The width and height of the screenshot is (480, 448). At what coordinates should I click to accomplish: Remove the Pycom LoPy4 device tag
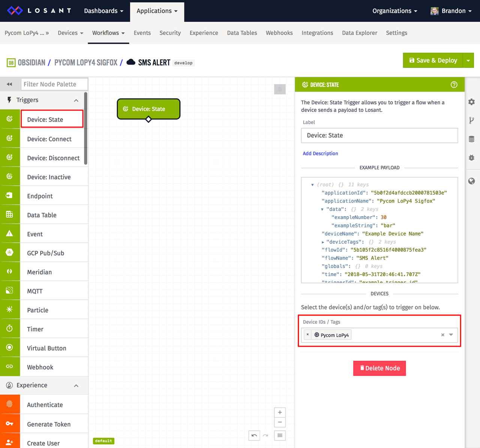(x=308, y=335)
